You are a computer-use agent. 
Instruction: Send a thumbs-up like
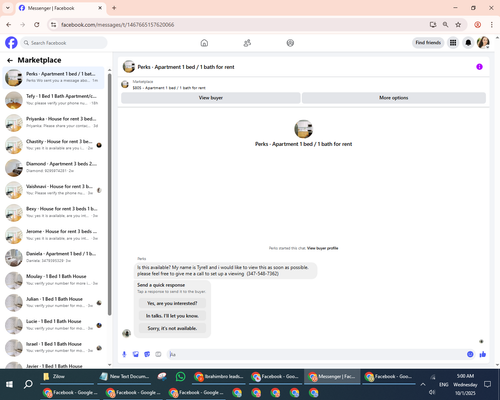(483, 354)
